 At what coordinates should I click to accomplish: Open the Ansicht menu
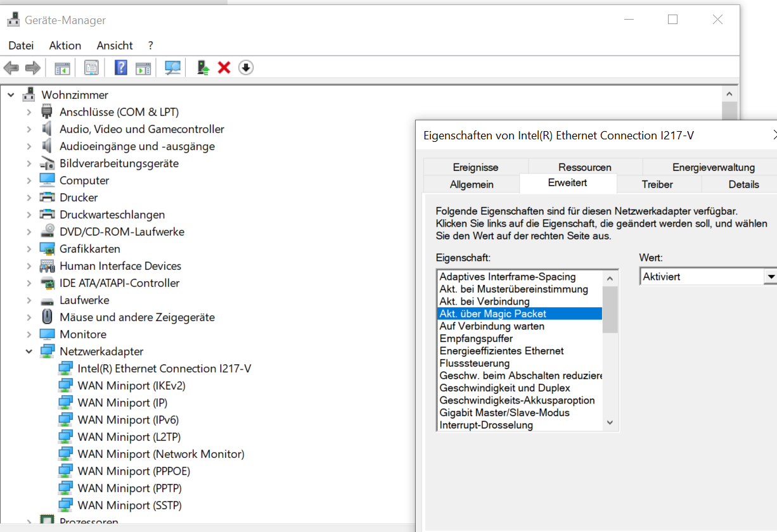tap(115, 46)
